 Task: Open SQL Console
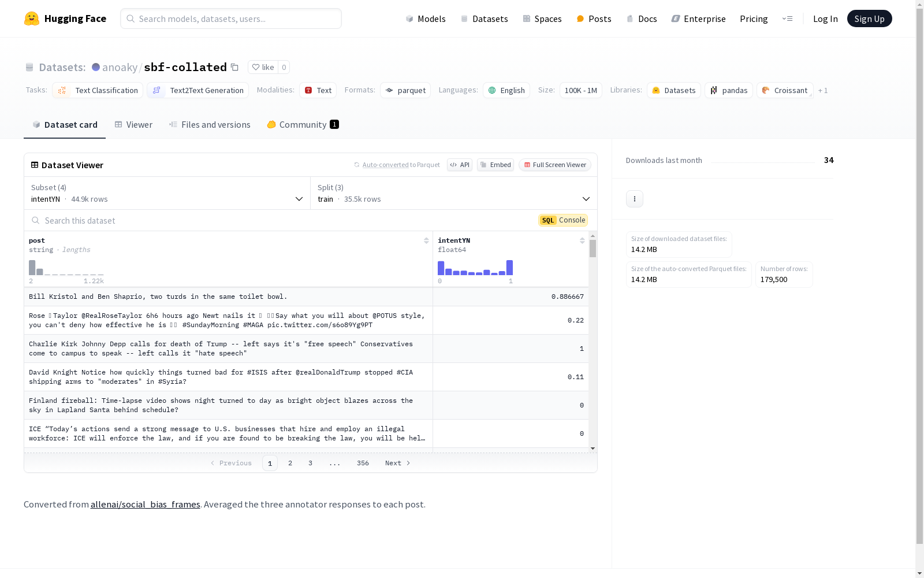pyautogui.click(x=563, y=220)
